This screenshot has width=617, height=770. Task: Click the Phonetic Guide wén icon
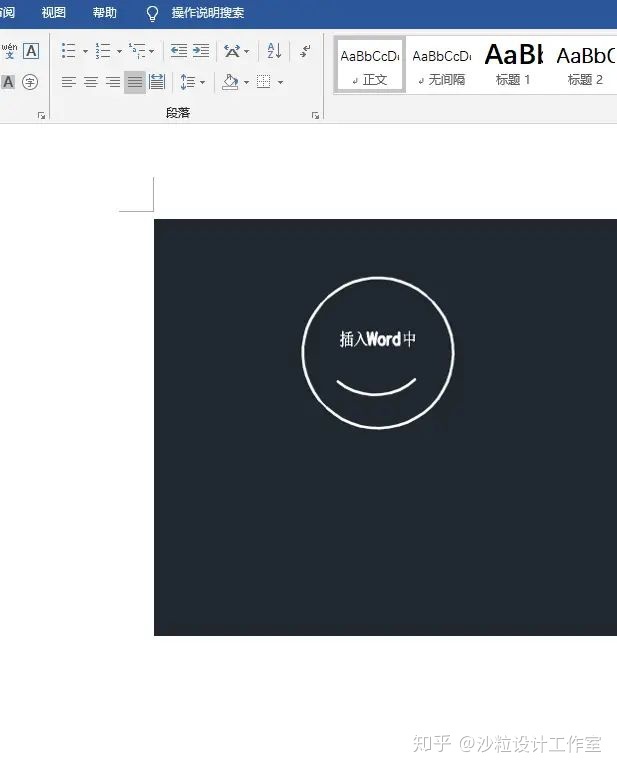[9, 51]
